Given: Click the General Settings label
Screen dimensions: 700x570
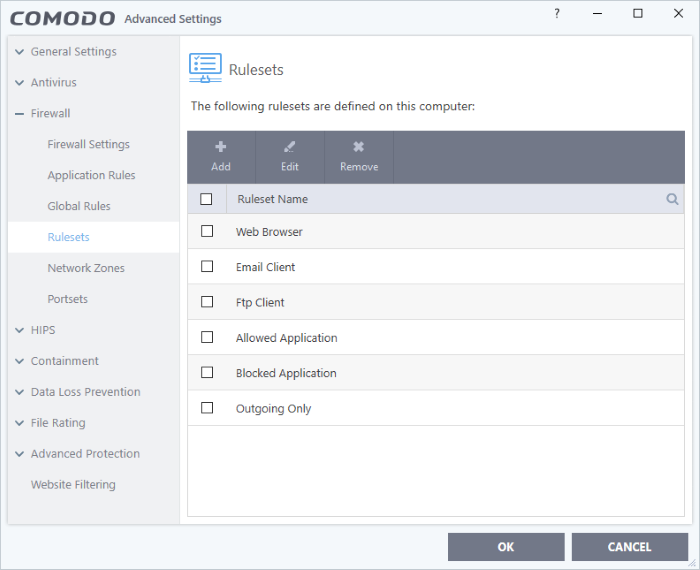Looking at the screenshot, I should [x=74, y=52].
